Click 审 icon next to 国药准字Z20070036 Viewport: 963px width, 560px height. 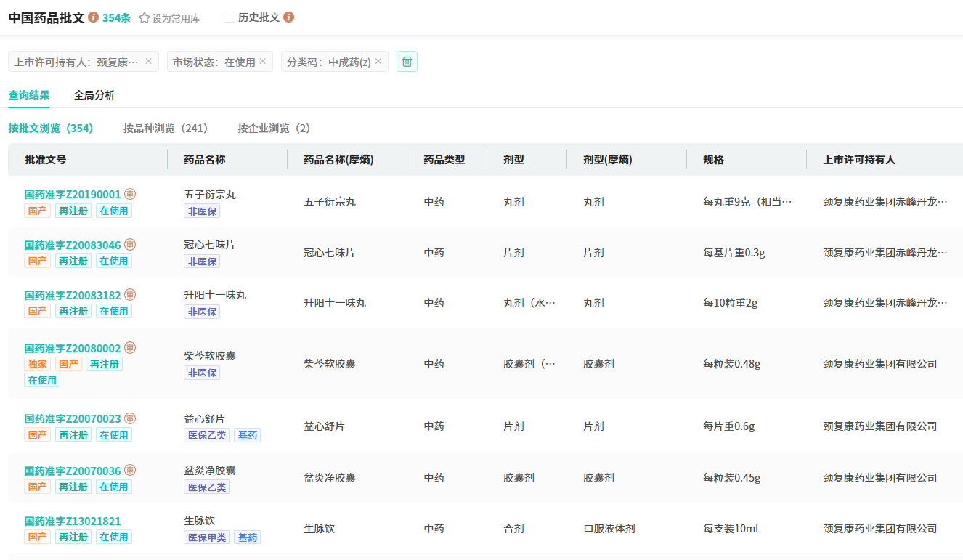point(130,471)
